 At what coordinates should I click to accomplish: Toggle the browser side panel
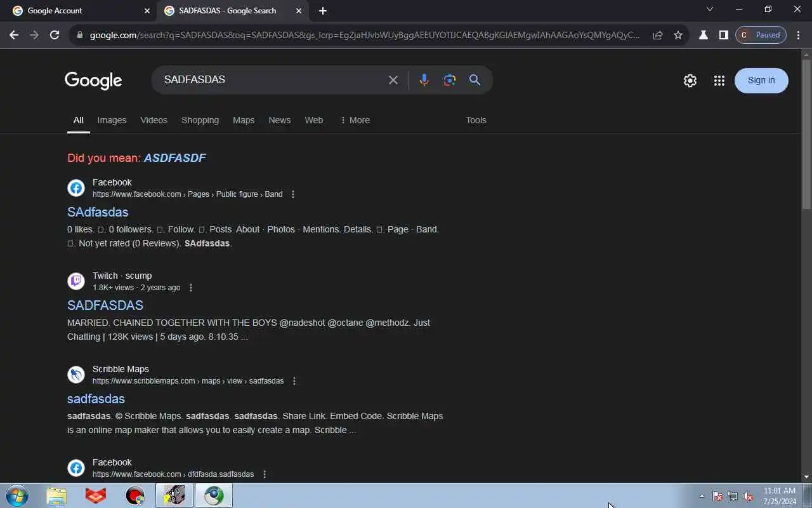(x=723, y=36)
